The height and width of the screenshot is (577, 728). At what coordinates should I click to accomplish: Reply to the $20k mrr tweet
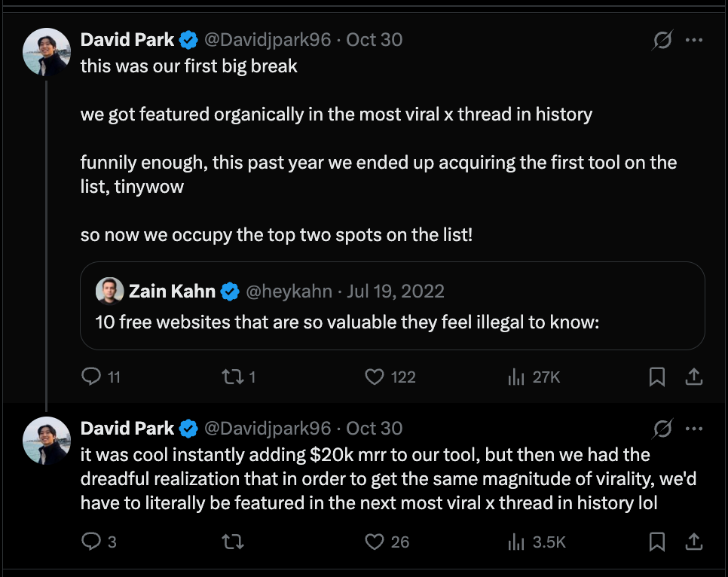pyautogui.click(x=91, y=541)
